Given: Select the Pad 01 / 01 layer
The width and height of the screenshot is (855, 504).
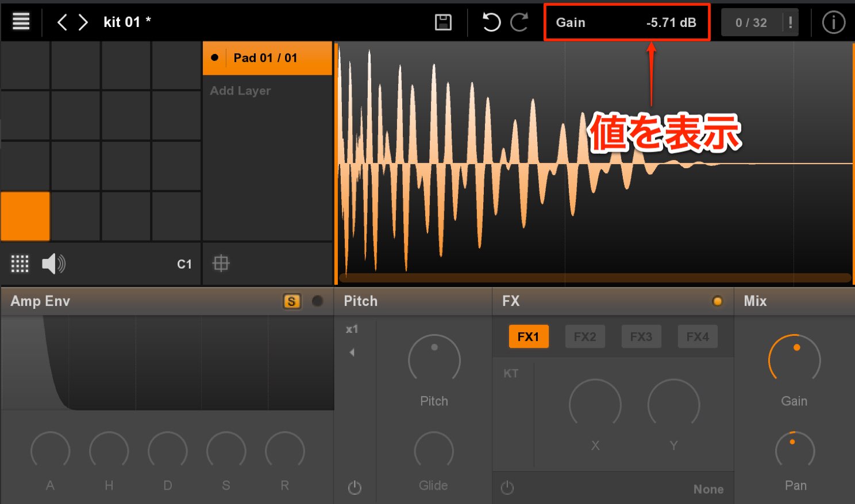Looking at the screenshot, I should (x=268, y=58).
